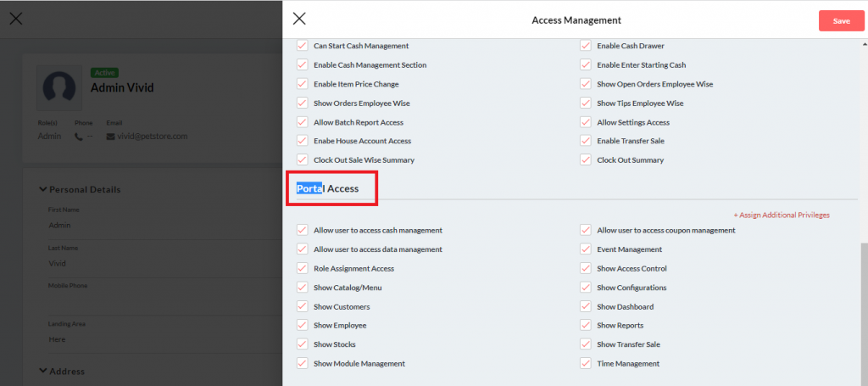Toggle Enable Cash Drawer checkbox
The image size is (868, 386).
[586, 46]
